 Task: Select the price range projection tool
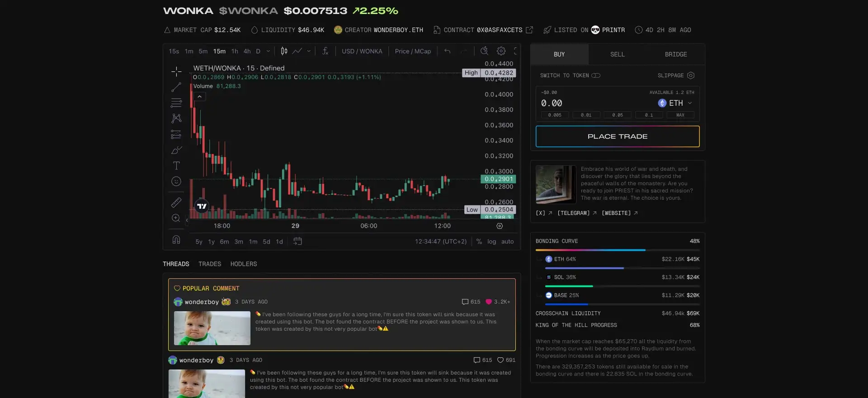point(176,134)
